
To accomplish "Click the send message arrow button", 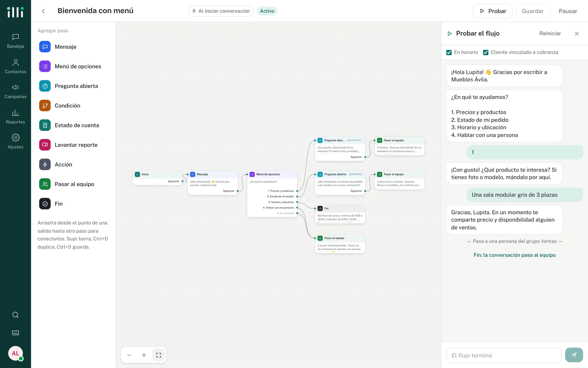I will point(574,355).
